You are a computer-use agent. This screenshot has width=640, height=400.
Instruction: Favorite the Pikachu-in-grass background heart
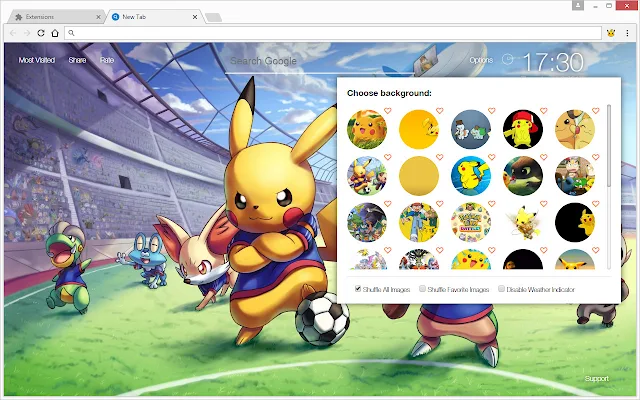tap(388, 111)
